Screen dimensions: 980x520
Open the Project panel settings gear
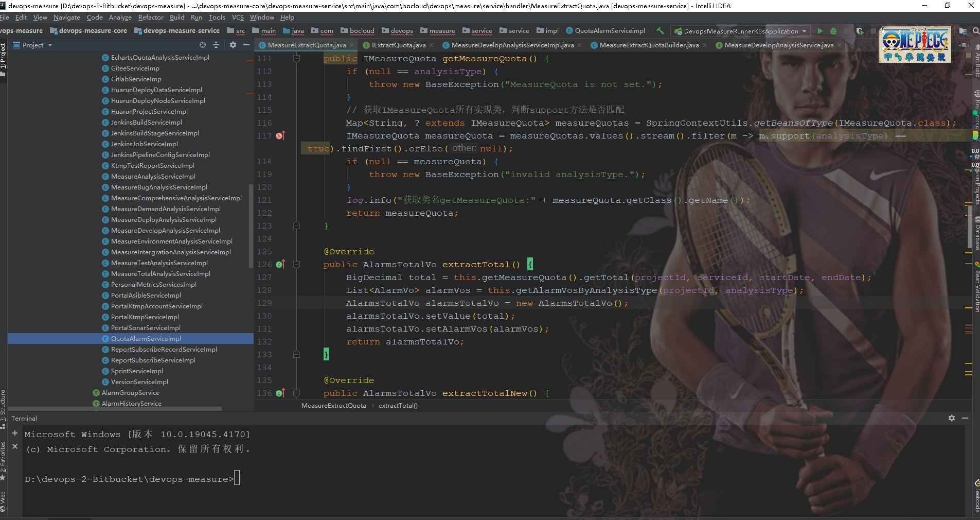point(233,45)
